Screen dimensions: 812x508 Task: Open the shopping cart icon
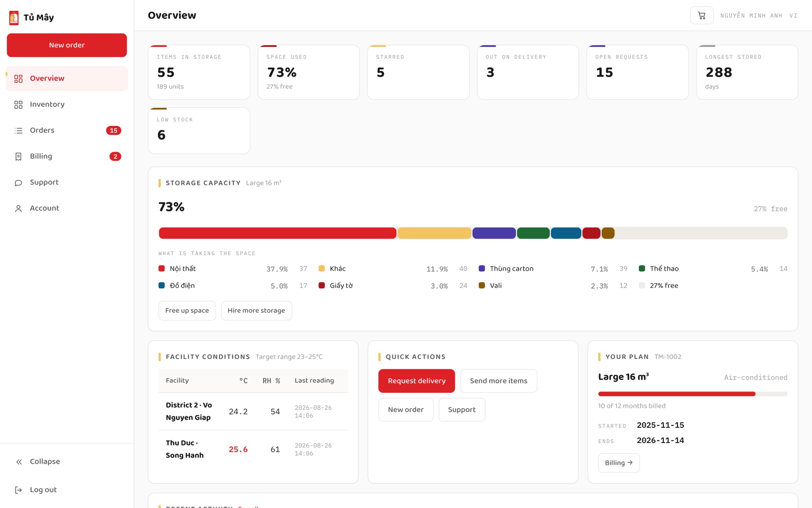tap(701, 15)
